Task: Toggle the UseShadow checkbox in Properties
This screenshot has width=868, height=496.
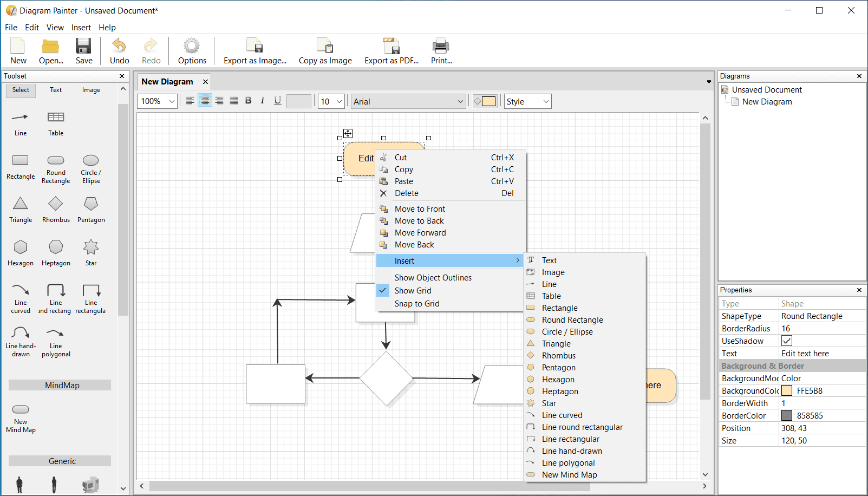Action: (x=787, y=341)
